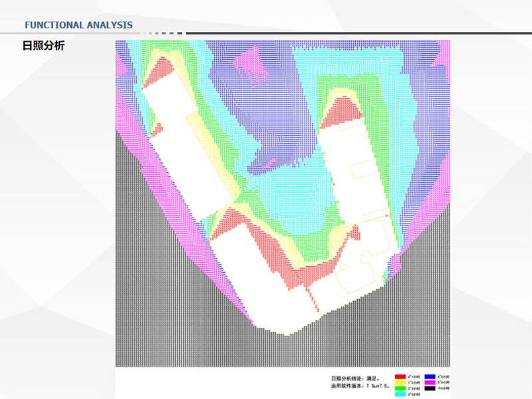532x399 pixels.
Task: Click the cyan central courtyard zone
Action: point(293,199)
